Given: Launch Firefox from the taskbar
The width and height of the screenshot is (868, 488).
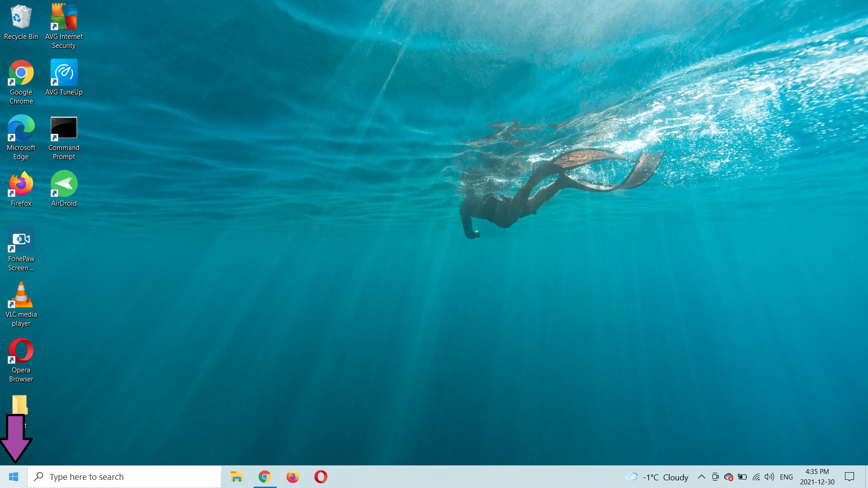Looking at the screenshot, I should click(292, 477).
